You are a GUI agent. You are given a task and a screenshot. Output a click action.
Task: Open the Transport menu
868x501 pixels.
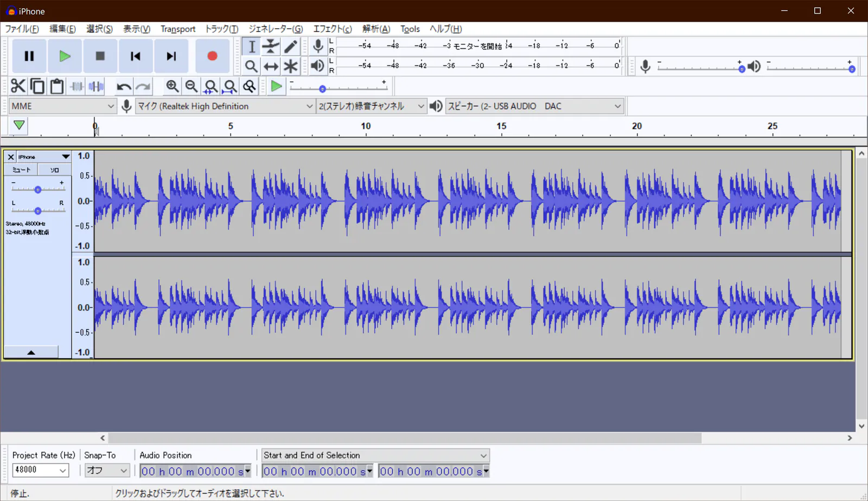pyautogui.click(x=178, y=29)
